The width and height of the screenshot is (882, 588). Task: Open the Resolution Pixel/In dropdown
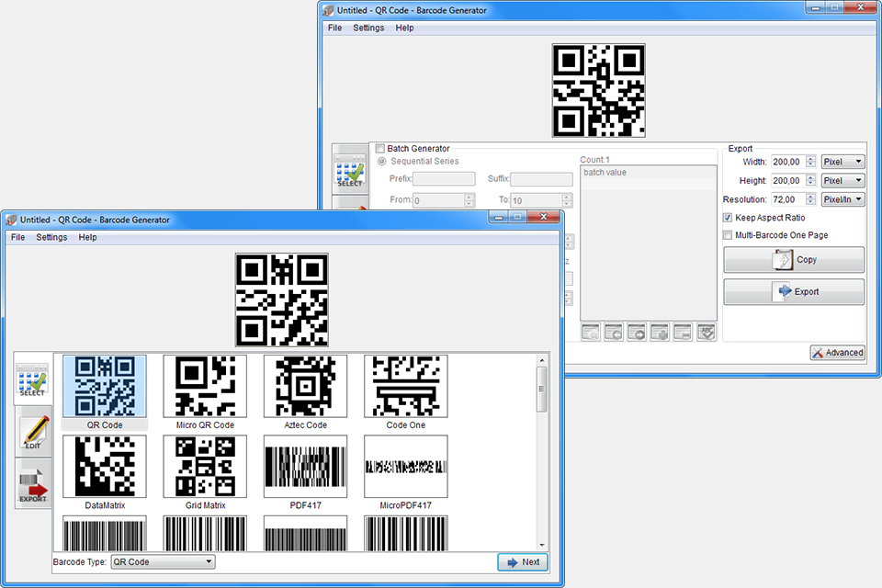coord(842,199)
